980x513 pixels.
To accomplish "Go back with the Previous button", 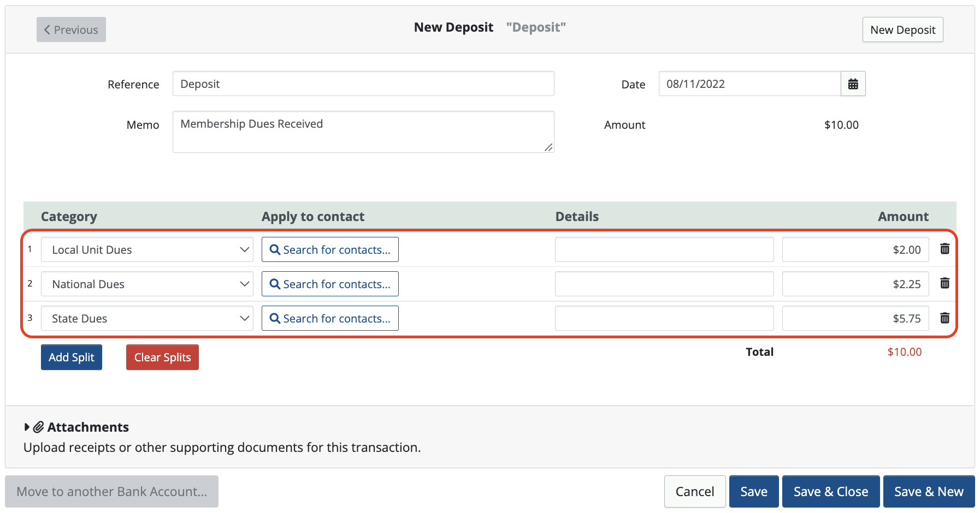I will coord(71,29).
